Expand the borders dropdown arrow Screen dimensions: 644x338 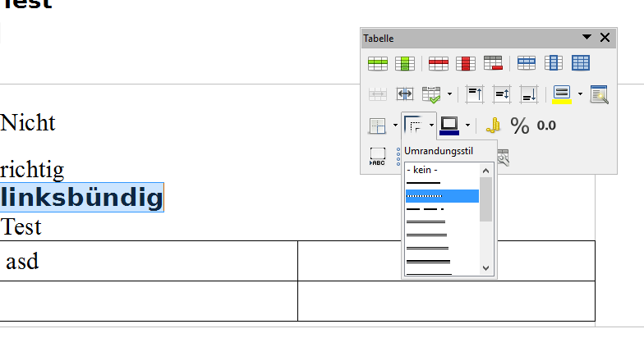[x=395, y=126]
